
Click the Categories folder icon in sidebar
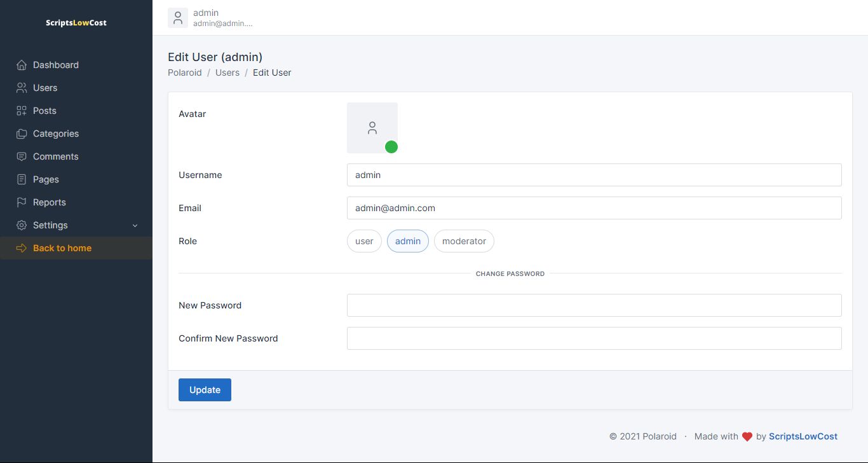point(22,134)
